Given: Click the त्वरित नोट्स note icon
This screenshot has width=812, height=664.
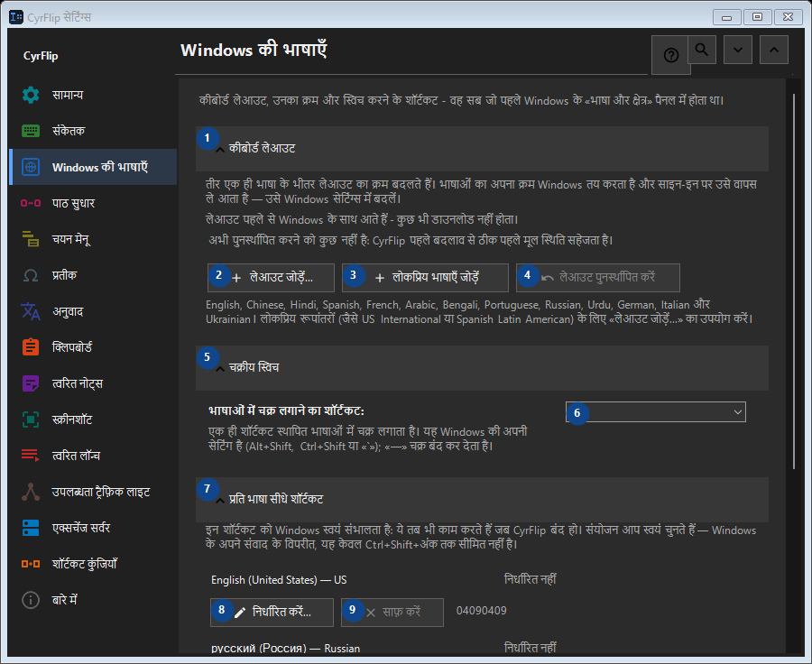Looking at the screenshot, I should (31, 383).
